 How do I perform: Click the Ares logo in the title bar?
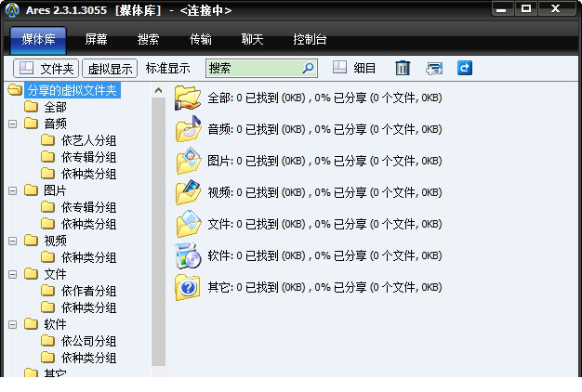click(12, 10)
